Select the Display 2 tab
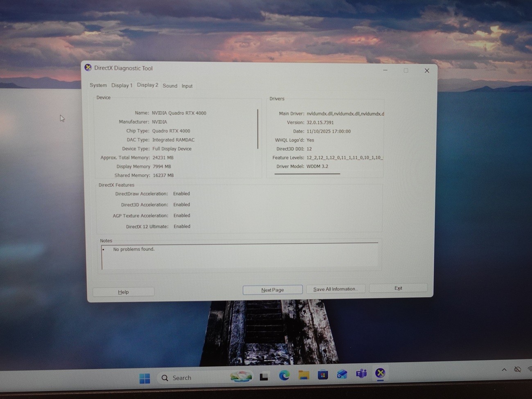Screen dimensions: 532x399 tap(148, 85)
